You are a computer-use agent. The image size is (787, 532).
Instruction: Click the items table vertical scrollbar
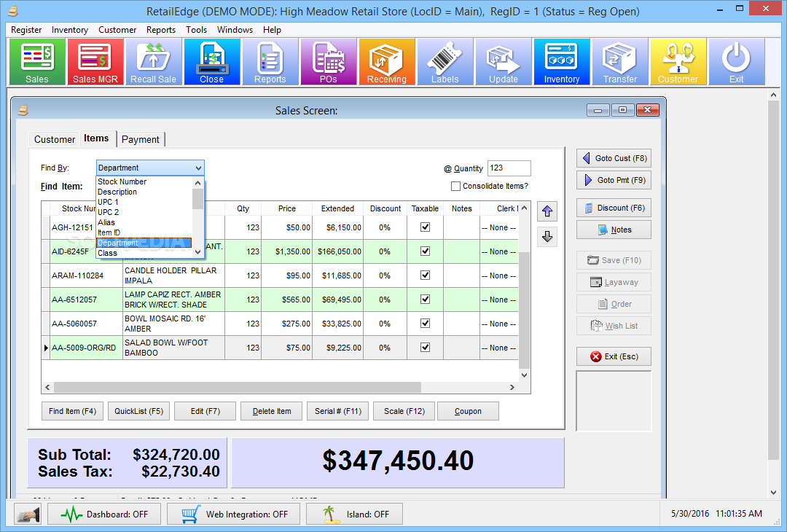[x=524, y=291]
